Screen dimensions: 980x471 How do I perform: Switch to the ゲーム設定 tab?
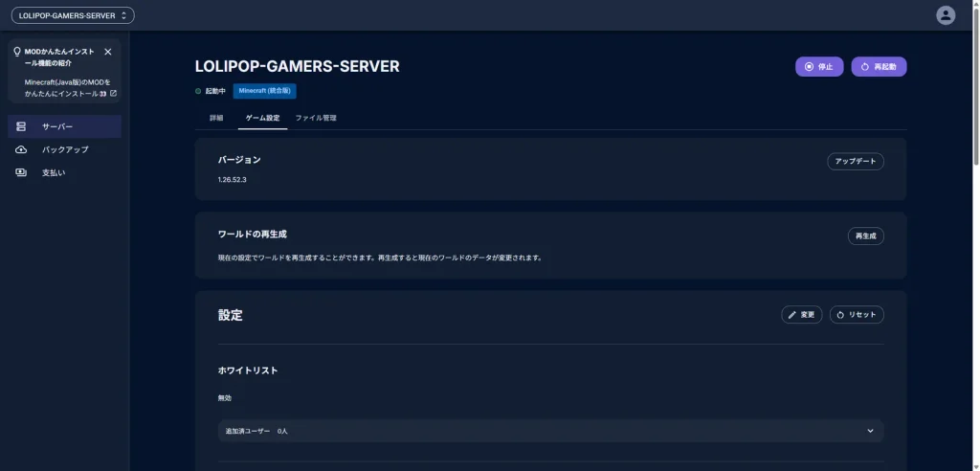tap(262, 118)
